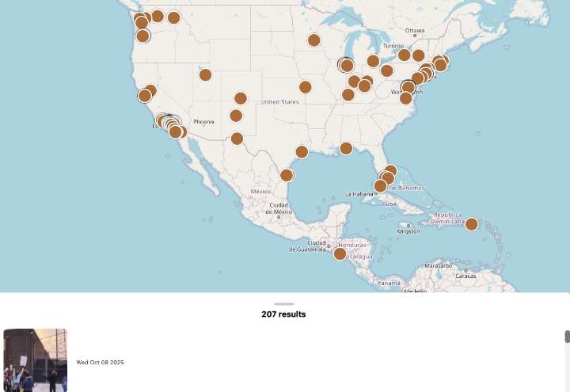
Task: Select the marker at the southern tip of Texas
Action: coord(287,175)
